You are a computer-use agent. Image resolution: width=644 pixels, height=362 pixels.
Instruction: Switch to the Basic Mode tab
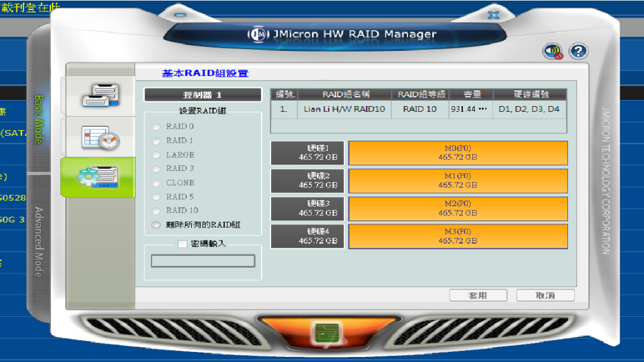pyautogui.click(x=38, y=119)
